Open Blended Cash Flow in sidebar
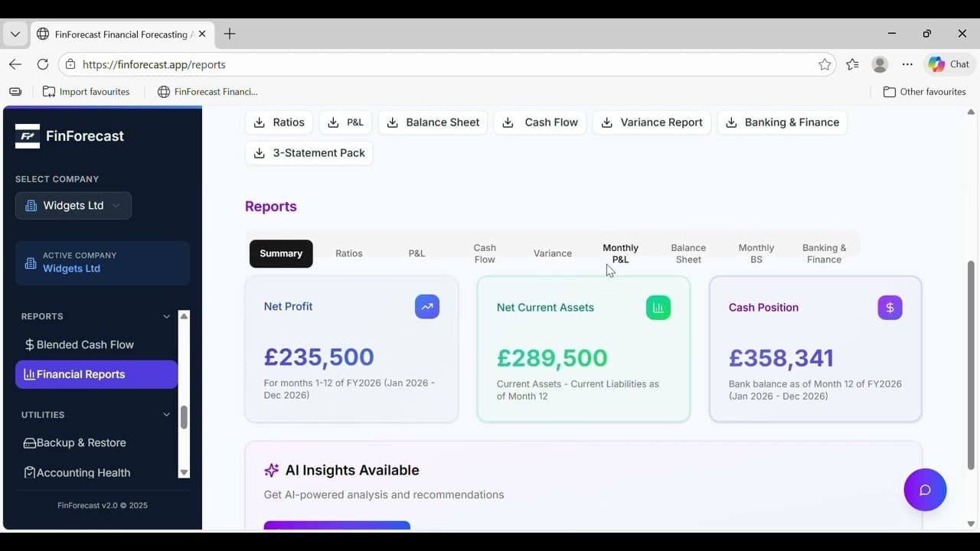This screenshot has height=551, width=980. (x=85, y=344)
